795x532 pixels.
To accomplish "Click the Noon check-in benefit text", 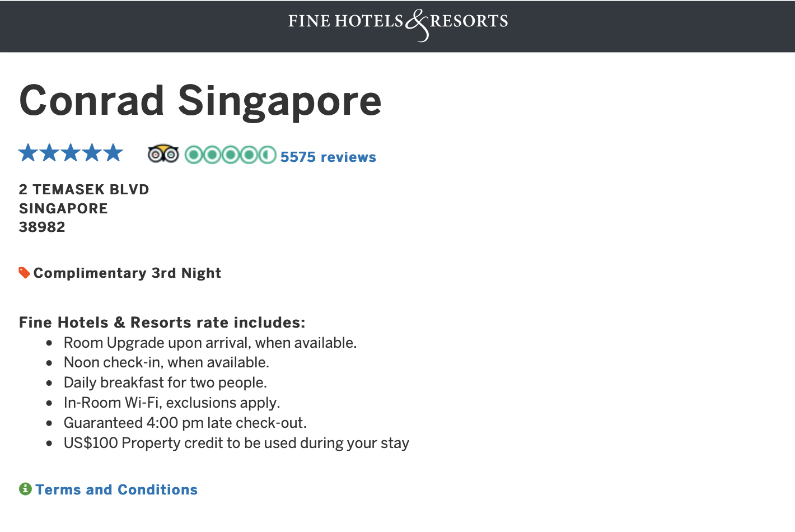I will (166, 362).
